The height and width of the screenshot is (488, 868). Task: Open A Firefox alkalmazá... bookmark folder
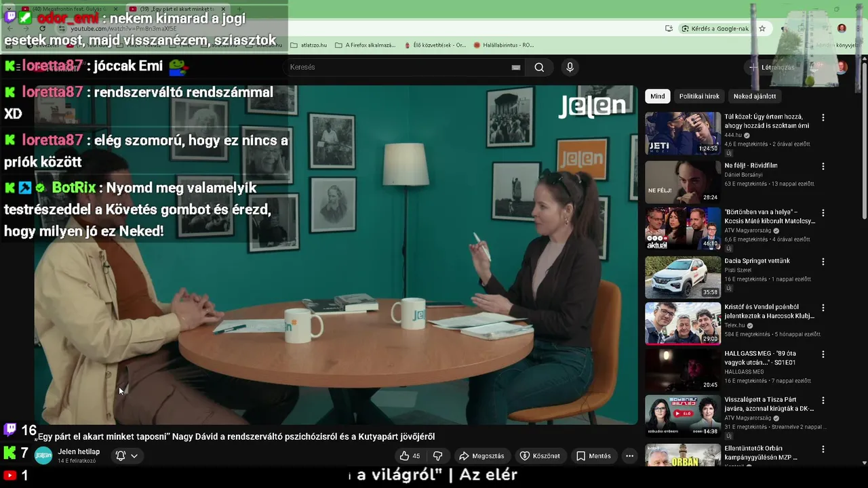[x=365, y=45]
